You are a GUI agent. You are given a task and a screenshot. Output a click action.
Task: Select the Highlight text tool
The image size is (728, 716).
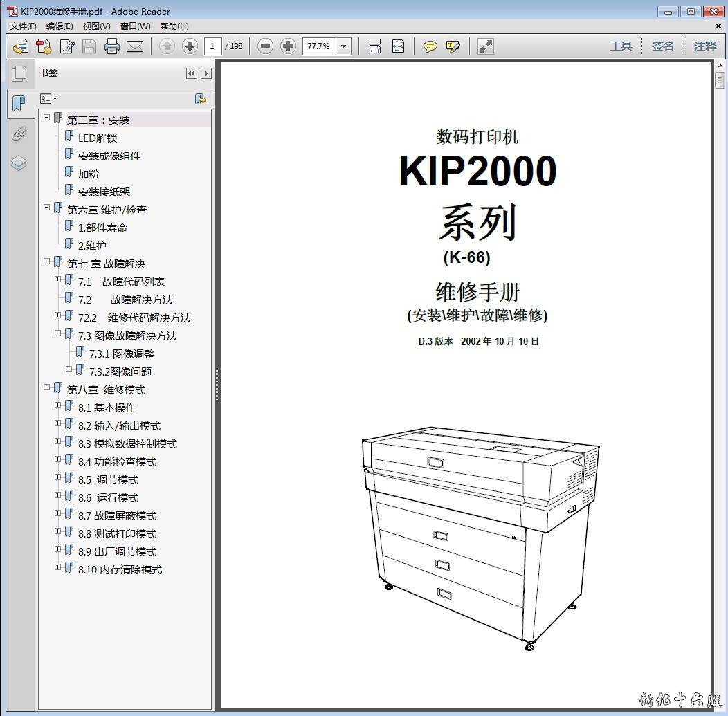pos(453,46)
